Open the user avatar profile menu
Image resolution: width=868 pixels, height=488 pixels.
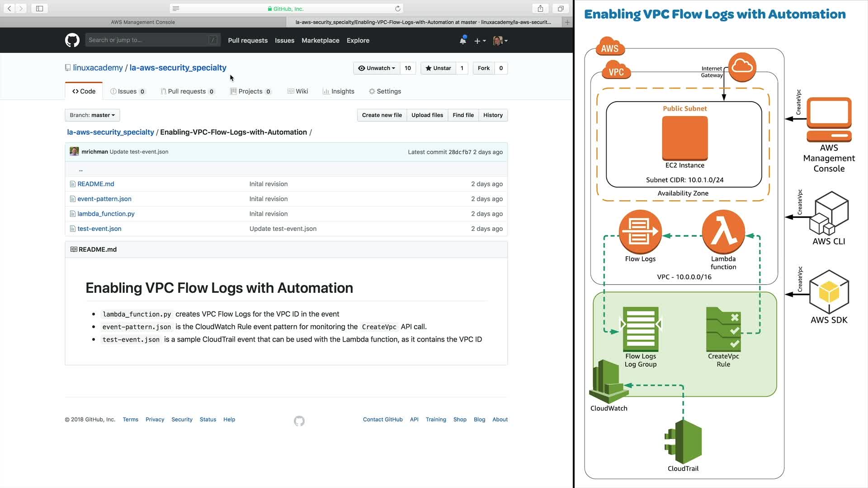(x=500, y=41)
